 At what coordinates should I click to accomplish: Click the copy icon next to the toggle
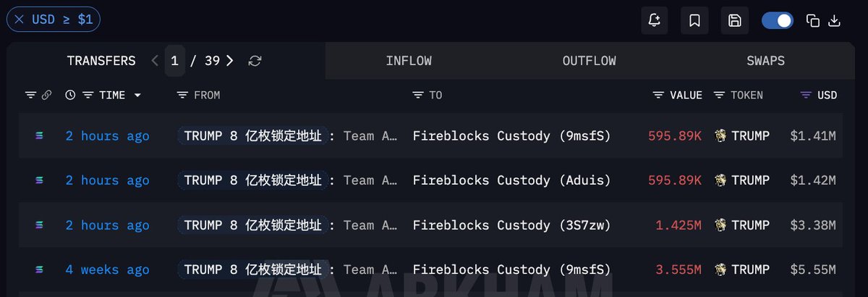[x=813, y=20]
